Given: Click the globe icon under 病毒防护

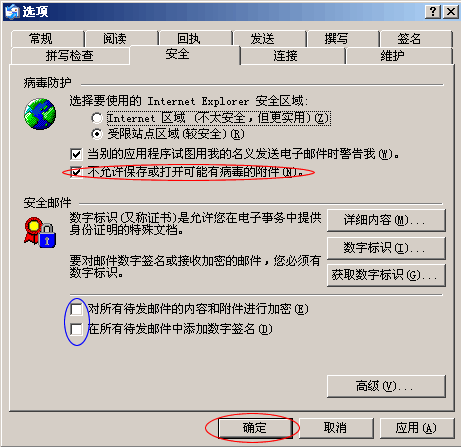Looking at the screenshot, I should pyautogui.click(x=40, y=114).
